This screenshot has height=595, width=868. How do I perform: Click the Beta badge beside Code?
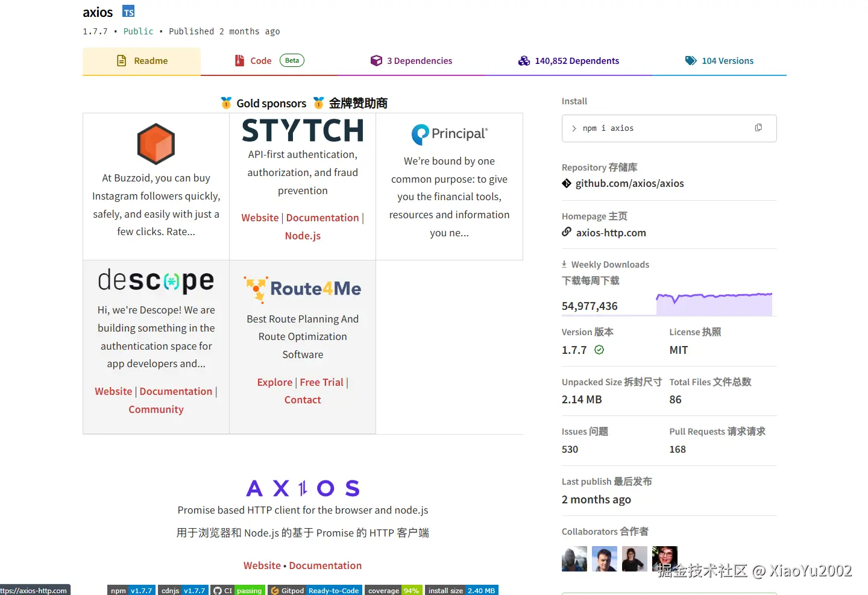pos(292,60)
